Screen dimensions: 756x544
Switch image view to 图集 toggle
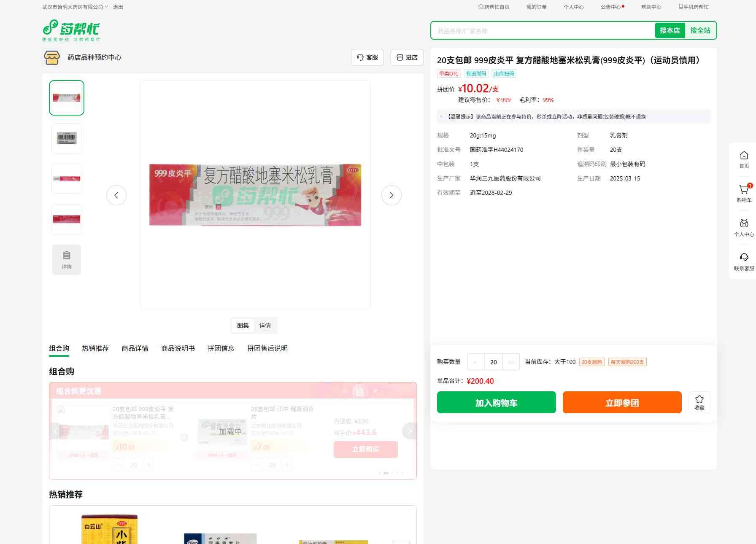pos(243,326)
